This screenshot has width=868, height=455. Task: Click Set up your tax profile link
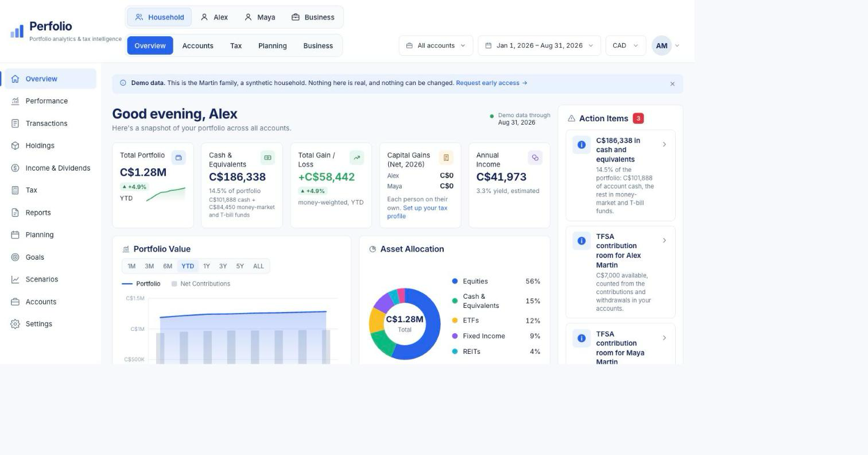click(x=417, y=212)
